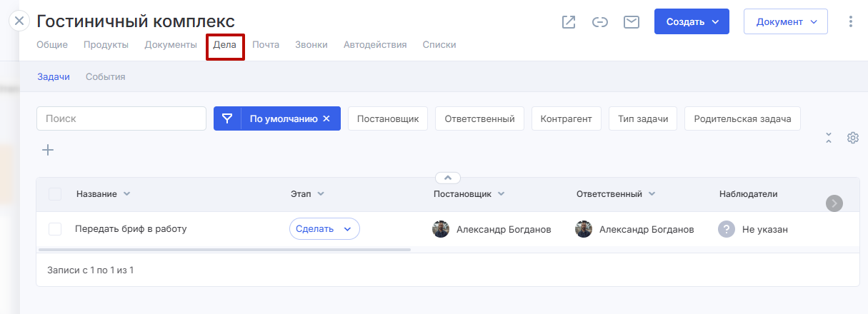Close the Гостиничный комплекс card
868x314 pixels.
pos(19,21)
